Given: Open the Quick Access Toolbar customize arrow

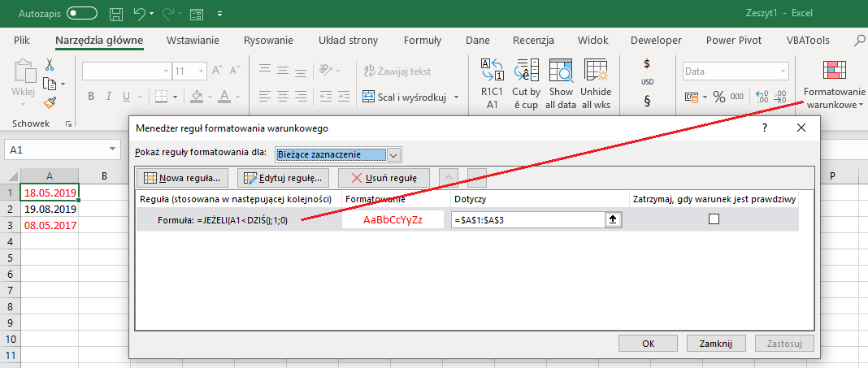Looking at the screenshot, I should click(x=220, y=14).
